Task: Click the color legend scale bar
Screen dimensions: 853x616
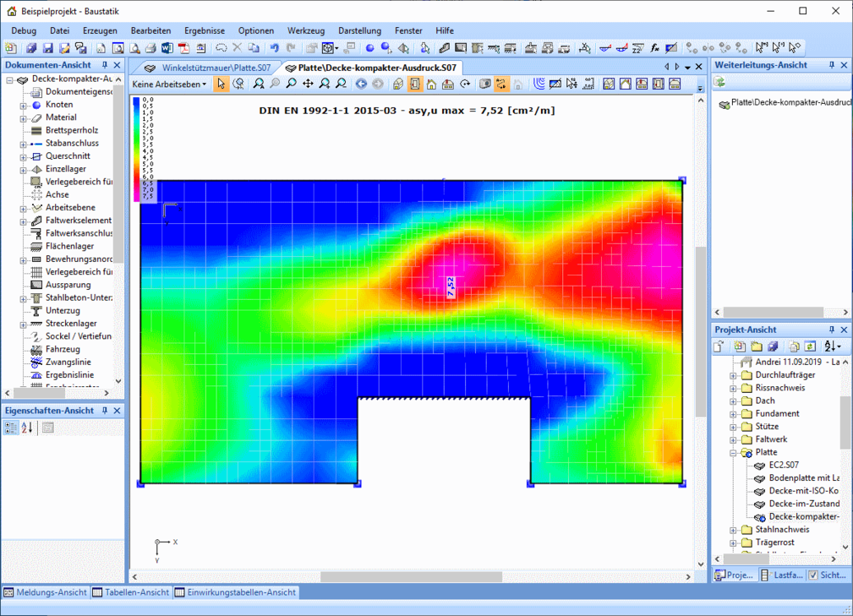Action: tap(135, 149)
